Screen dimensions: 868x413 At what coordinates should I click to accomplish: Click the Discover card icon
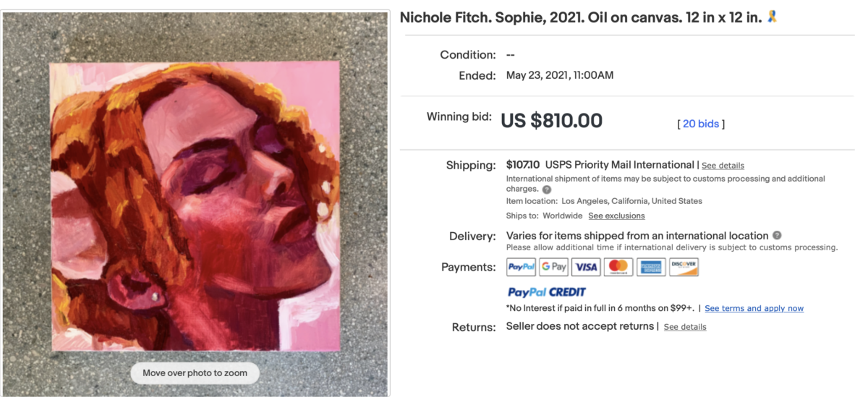point(684,267)
